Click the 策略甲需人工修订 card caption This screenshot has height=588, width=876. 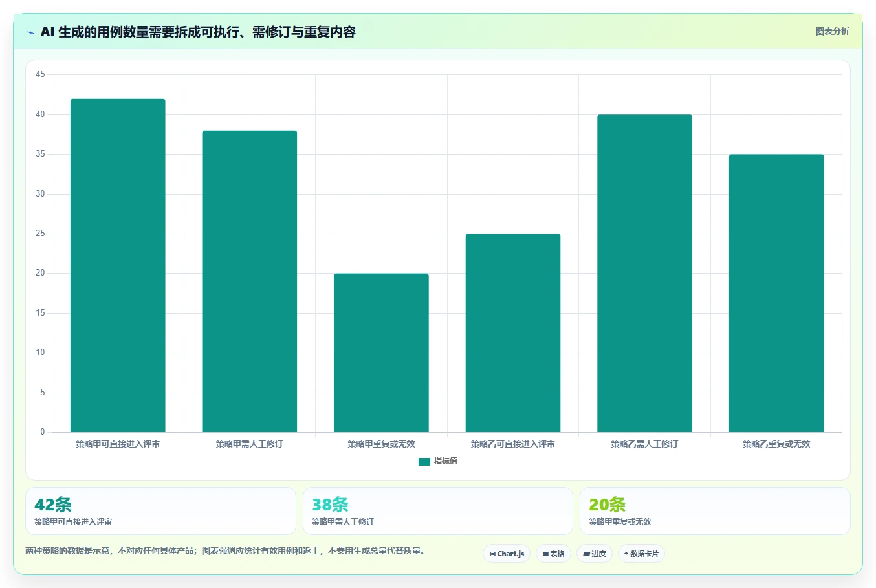click(x=343, y=522)
